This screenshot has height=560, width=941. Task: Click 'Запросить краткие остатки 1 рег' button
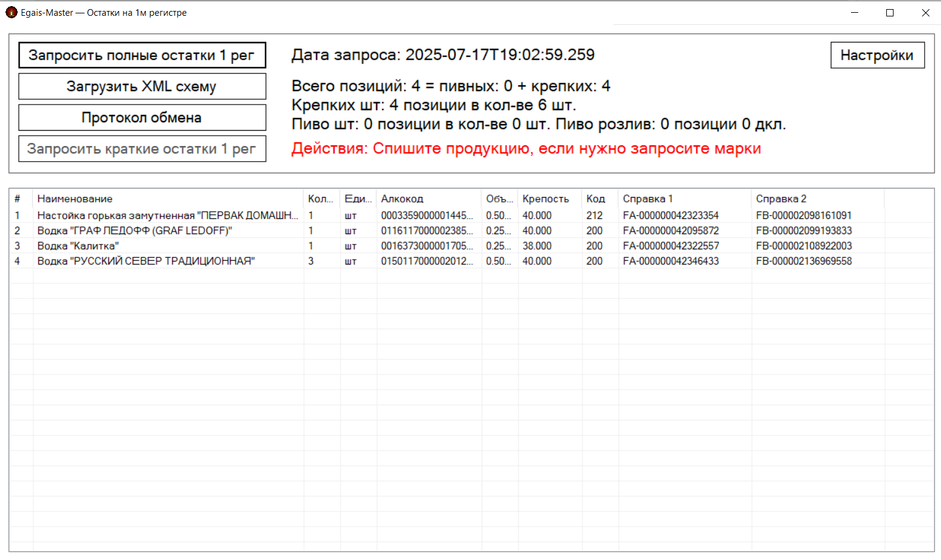coord(142,149)
